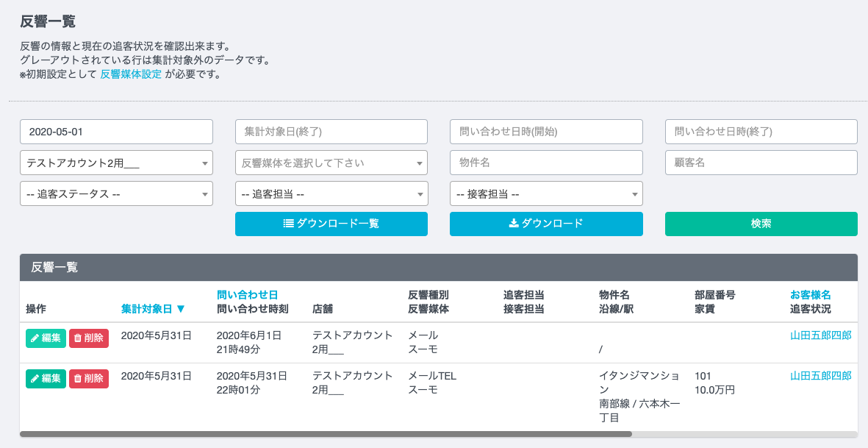Select the イタンジマンション property name

(x=639, y=383)
